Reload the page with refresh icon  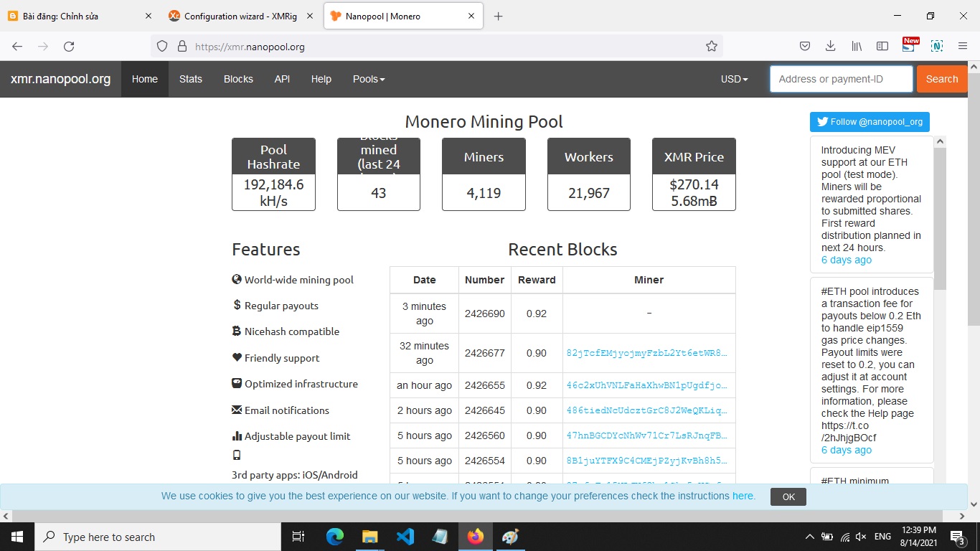69,46
